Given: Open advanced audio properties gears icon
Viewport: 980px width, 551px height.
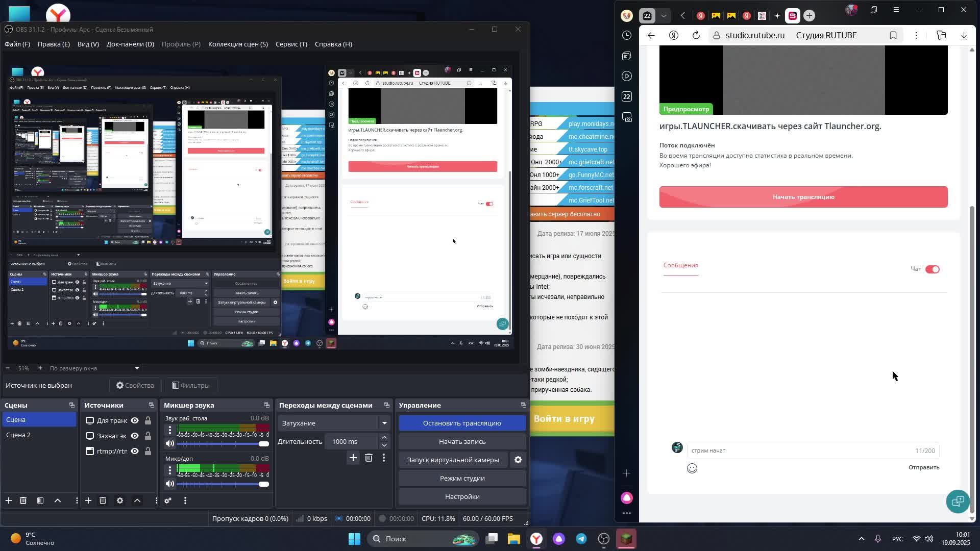Looking at the screenshot, I should point(168,500).
